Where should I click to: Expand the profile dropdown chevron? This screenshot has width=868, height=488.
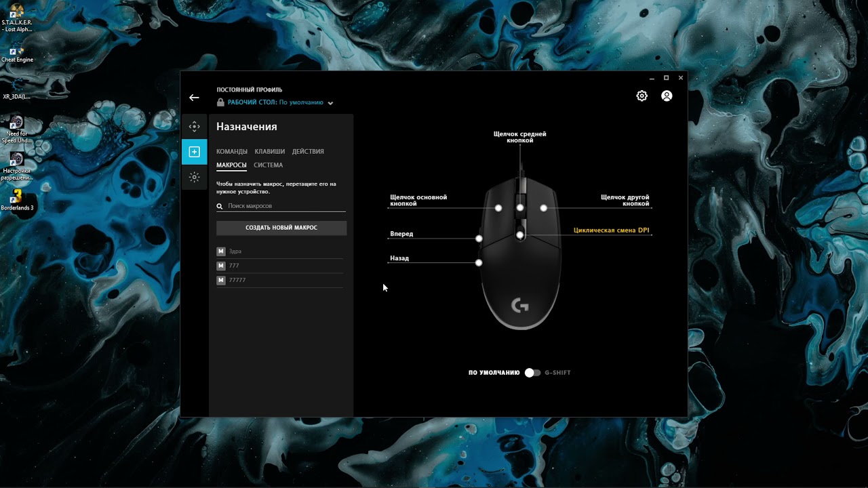(x=330, y=103)
